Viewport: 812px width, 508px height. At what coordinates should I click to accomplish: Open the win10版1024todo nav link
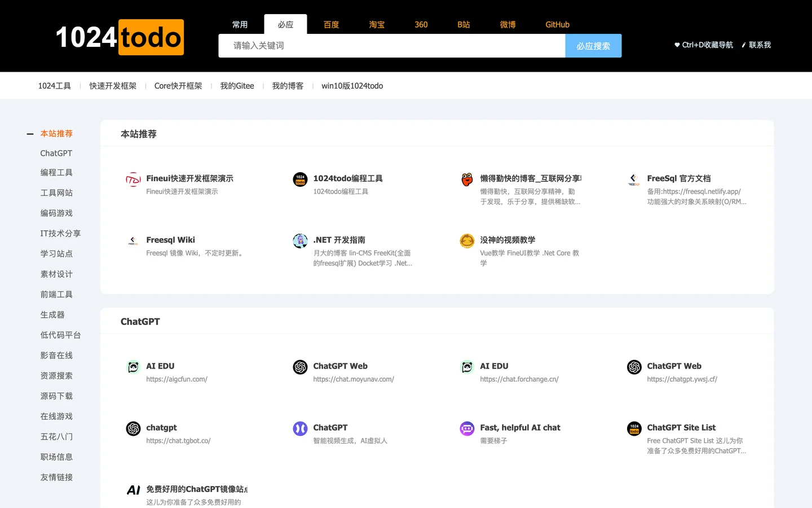(x=352, y=86)
